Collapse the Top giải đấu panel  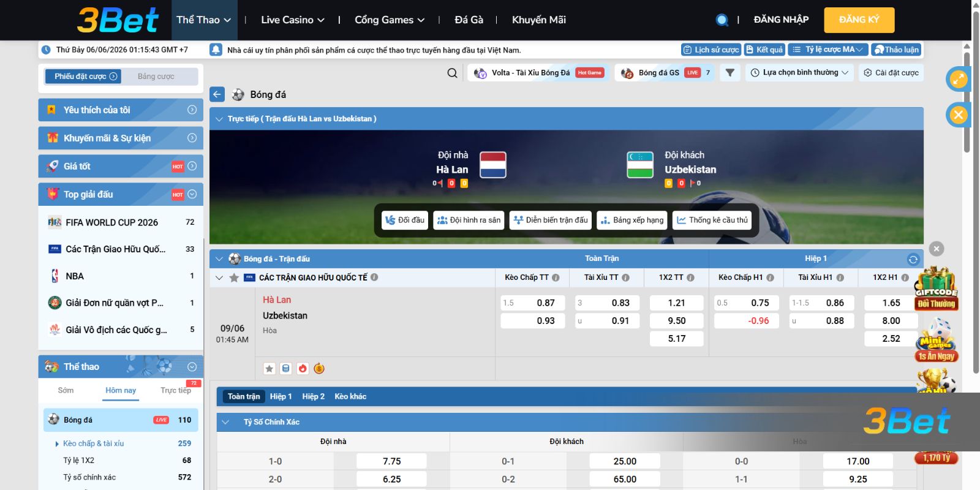(121, 194)
